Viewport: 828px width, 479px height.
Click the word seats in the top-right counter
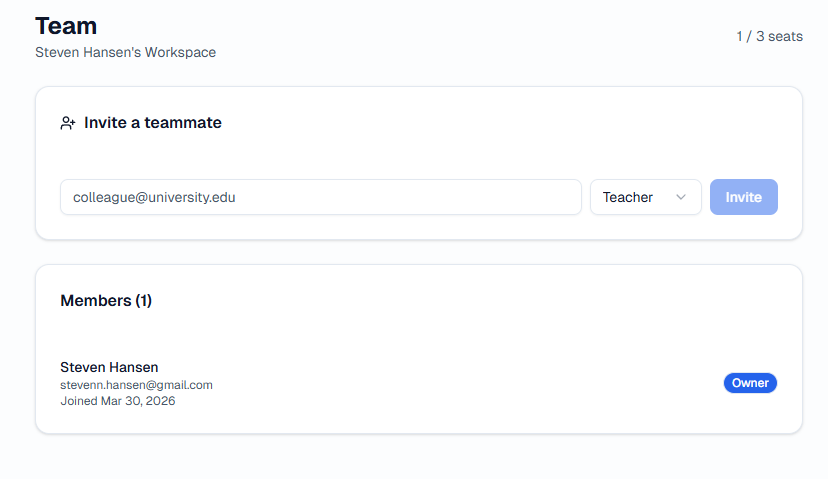click(785, 37)
